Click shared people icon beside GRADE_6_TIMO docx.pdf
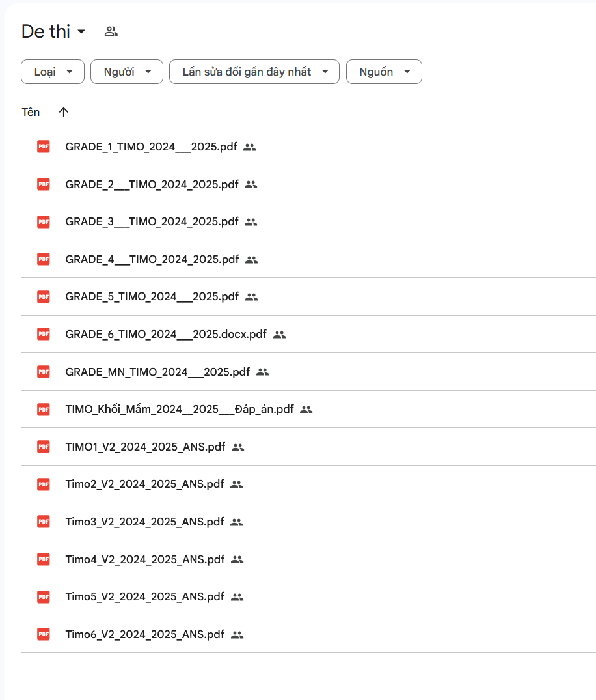Viewport: 596px width, 700px height. point(279,335)
